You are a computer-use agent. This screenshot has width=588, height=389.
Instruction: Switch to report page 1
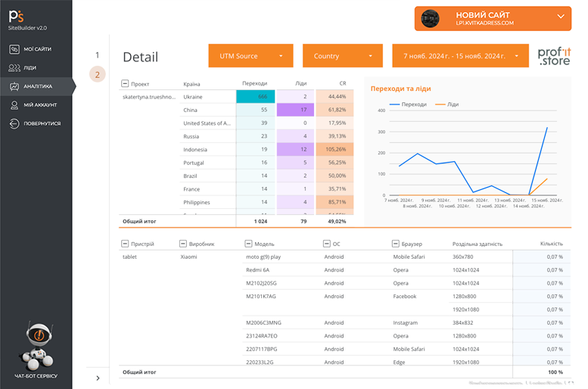coord(97,55)
